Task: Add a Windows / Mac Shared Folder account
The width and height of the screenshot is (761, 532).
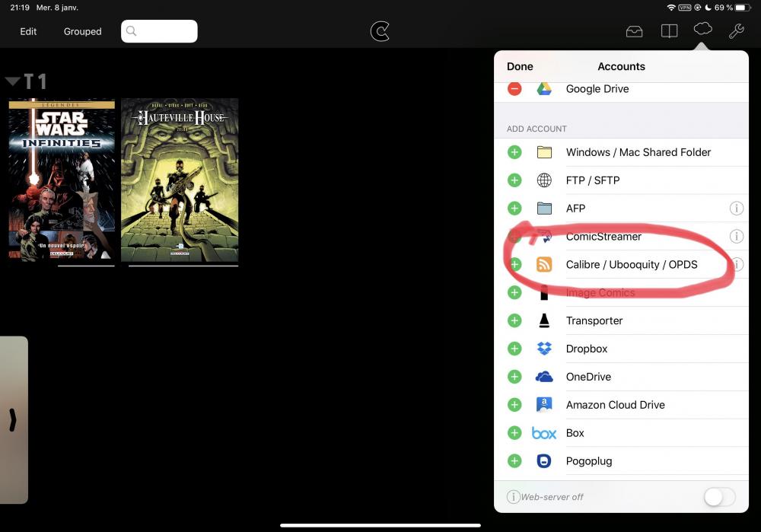Action: pyautogui.click(x=514, y=152)
